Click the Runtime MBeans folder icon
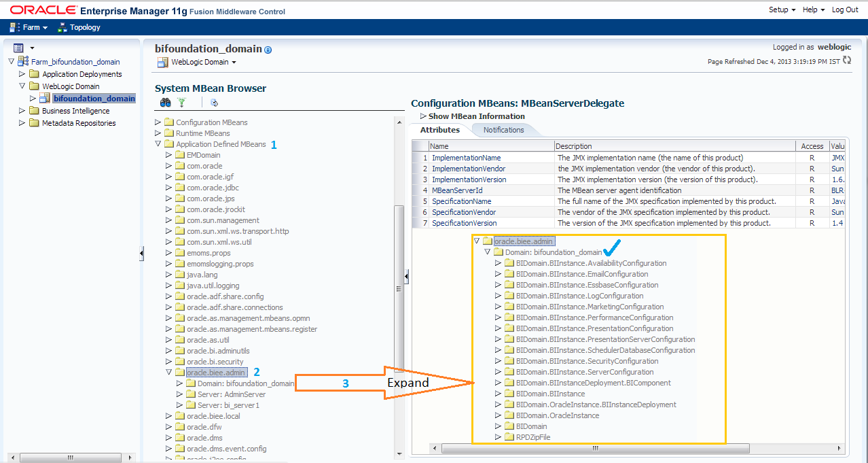 [x=168, y=133]
